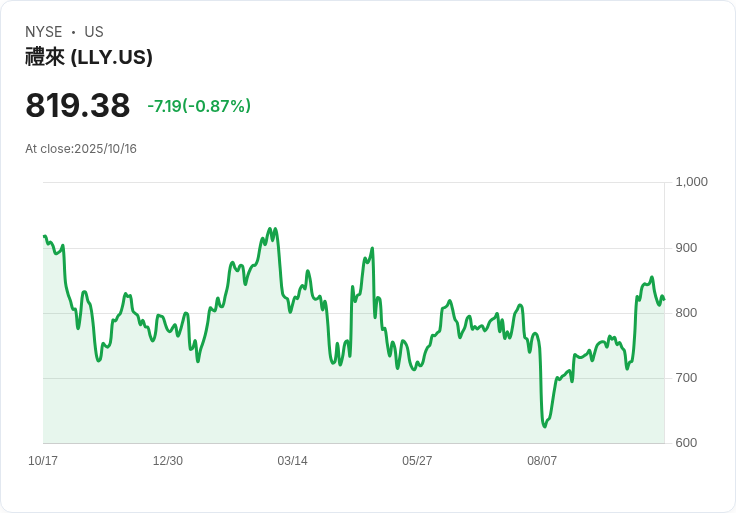Click the 03/14 date on x-axis
The image size is (736, 513).
(292, 461)
